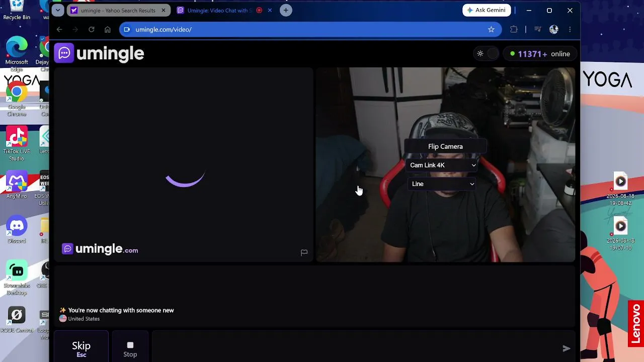Screen dimensions: 644x362
Task: Open the media controls icon
Action: tap(538, 30)
